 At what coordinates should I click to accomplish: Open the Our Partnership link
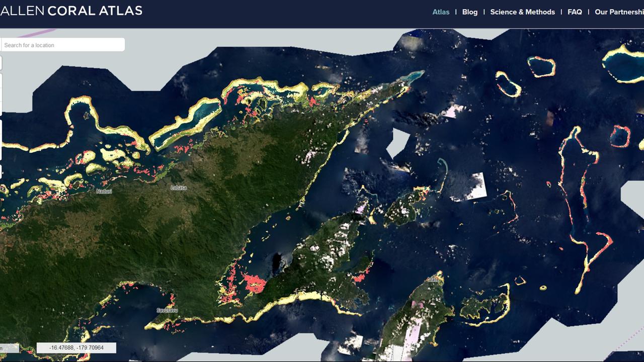click(619, 12)
